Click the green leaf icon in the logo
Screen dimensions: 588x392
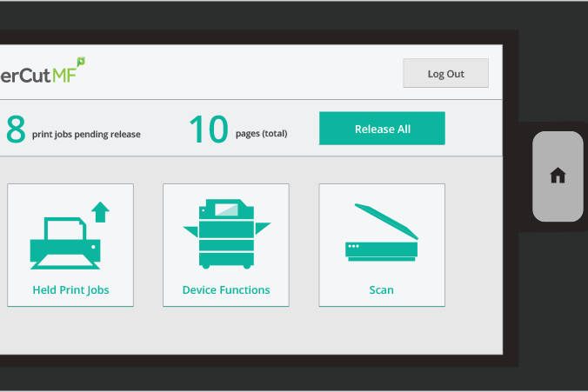point(81,61)
